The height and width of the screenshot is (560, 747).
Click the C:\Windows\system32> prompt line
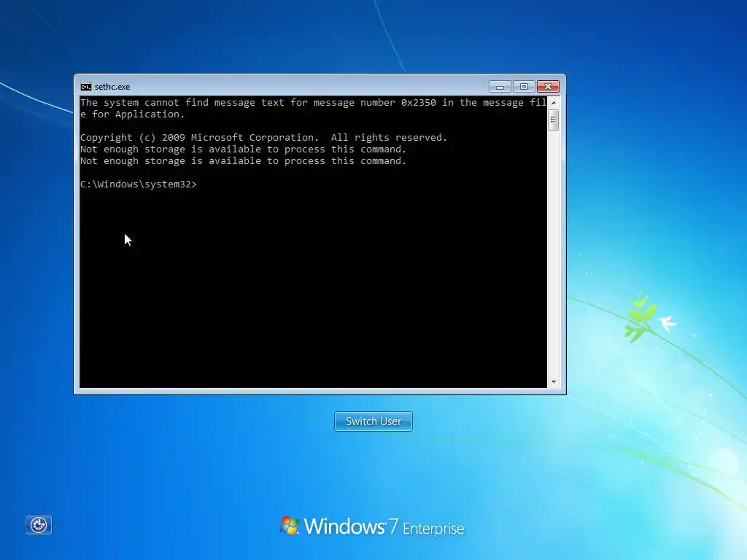pos(138,184)
